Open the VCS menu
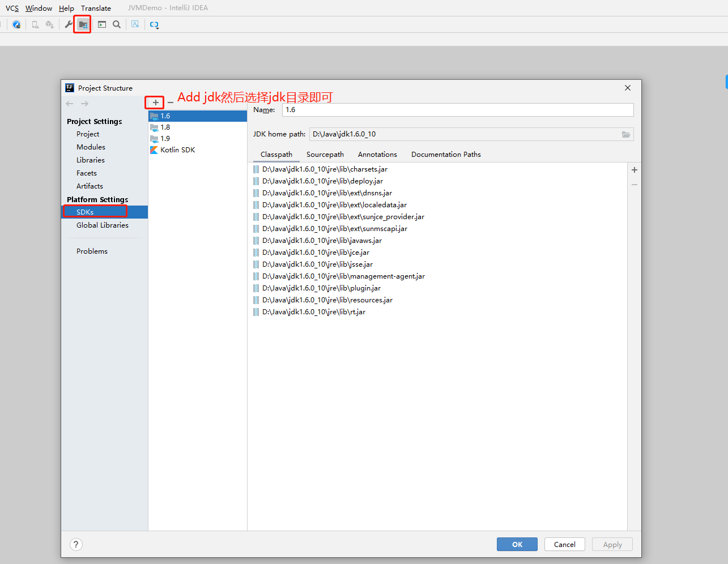Image resolution: width=728 pixels, height=564 pixels. coord(12,8)
